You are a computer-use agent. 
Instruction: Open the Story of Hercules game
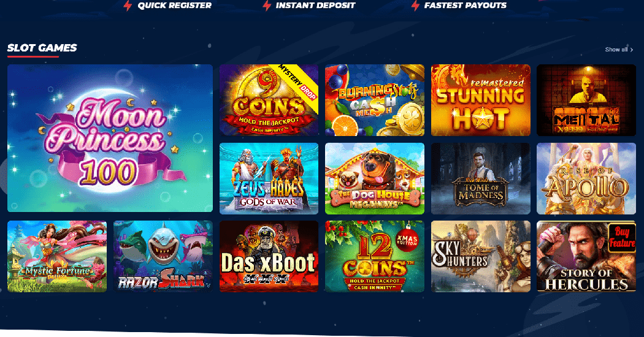coord(586,257)
